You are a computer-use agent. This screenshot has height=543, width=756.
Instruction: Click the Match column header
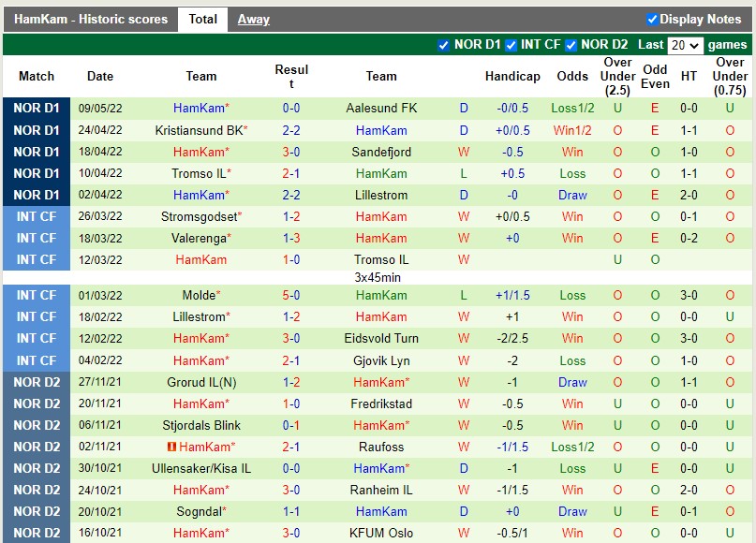point(37,76)
